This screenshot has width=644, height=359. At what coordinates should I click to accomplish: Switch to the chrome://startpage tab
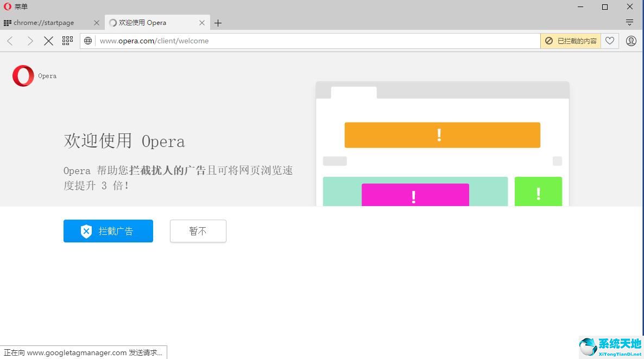43,23
